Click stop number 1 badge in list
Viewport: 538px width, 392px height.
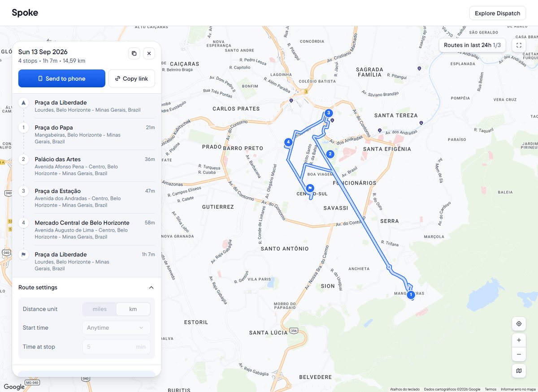tap(24, 128)
